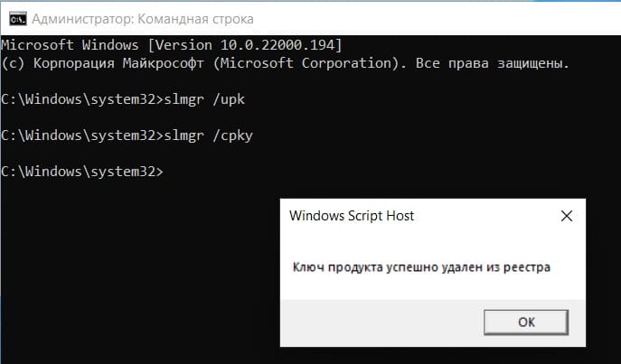
Task: Click the gray footer area beside OK
Action: pos(381,322)
